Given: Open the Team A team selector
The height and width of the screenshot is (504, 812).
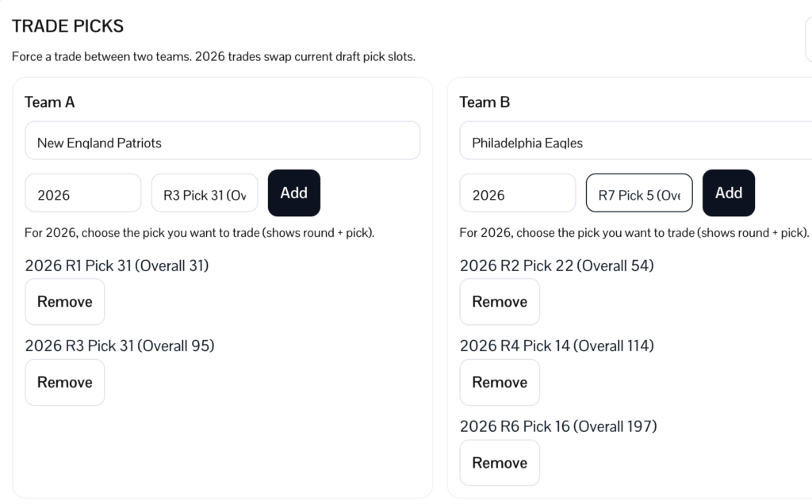Looking at the screenshot, I should point(222,141).
